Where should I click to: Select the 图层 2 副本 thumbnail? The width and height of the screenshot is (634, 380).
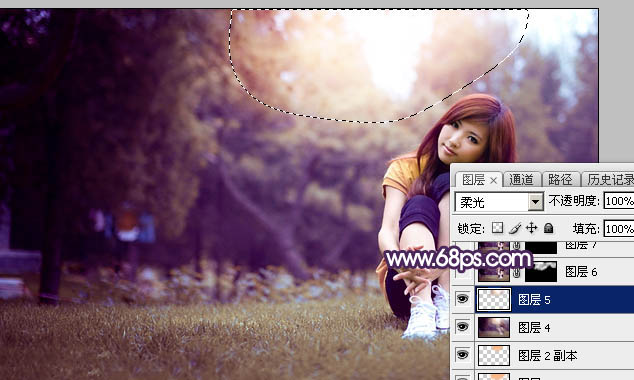tap(494, 355)
